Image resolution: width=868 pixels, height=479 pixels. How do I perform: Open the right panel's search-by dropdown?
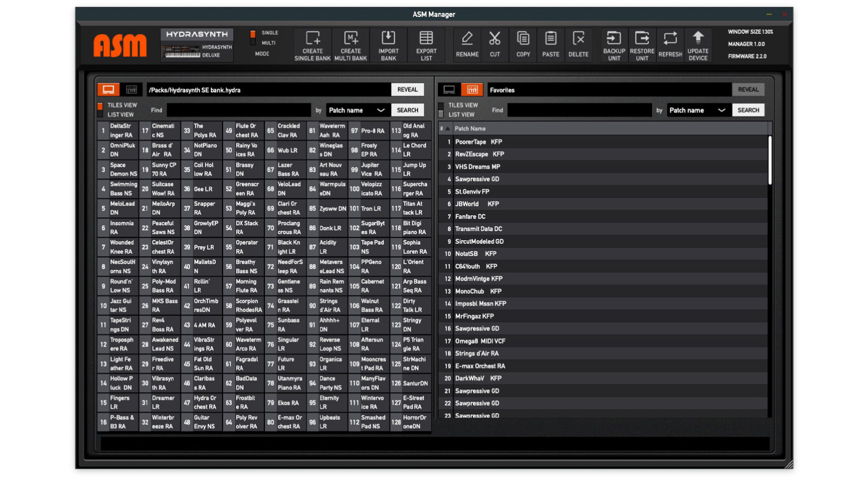tap(697, 110)
